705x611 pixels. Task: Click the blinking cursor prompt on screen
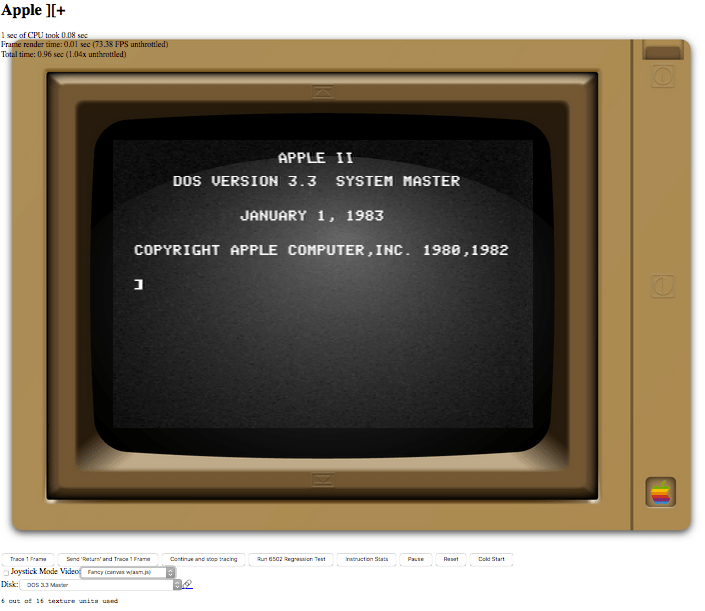[x=138, y=285]
